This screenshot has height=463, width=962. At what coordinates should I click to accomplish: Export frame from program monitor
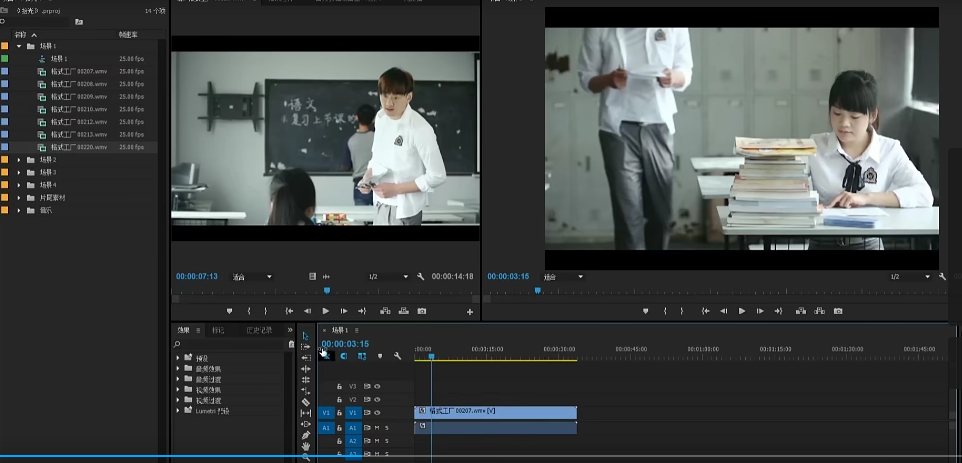837,311
